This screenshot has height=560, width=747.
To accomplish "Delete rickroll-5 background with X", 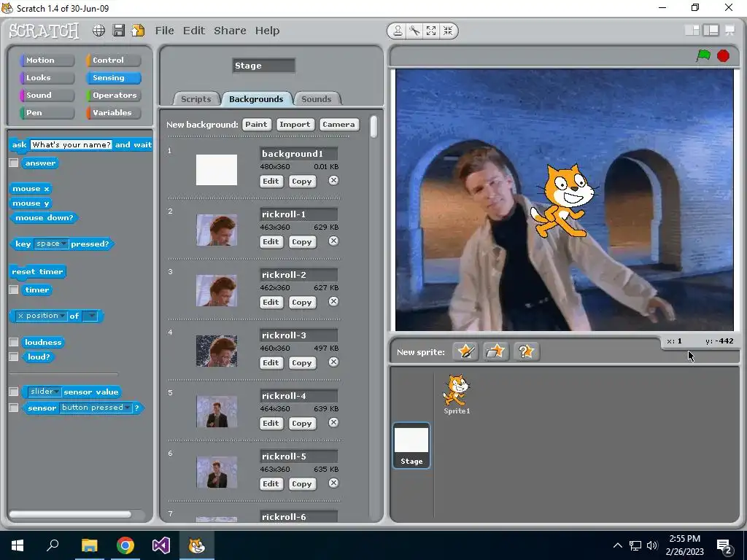I will point(333,483).
